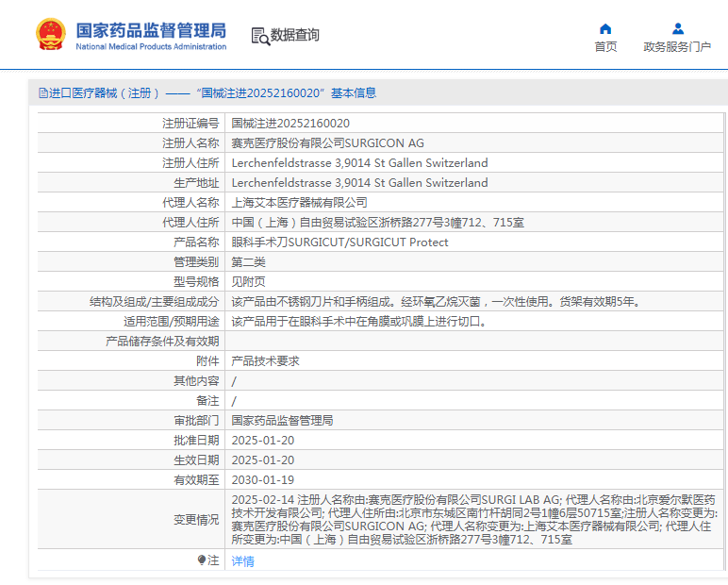Click the 首页 house icon
The height and width of the screenshot is (585, 728).
[x=605, y=28]
